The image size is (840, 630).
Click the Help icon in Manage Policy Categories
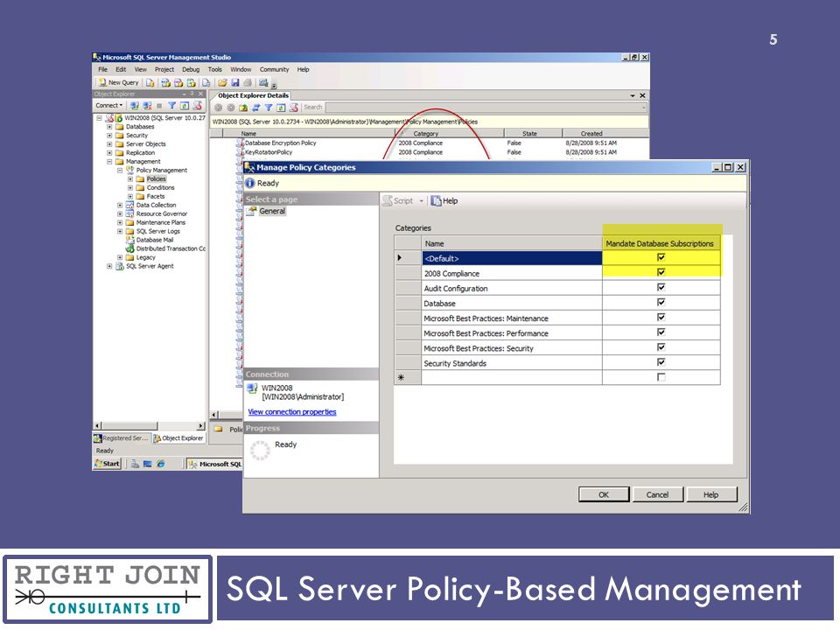(x=436, y=201)
